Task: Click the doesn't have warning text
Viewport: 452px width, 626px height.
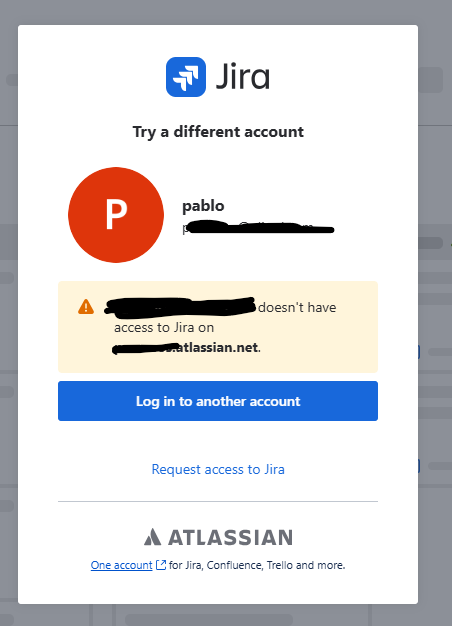Action: (297, 307)
